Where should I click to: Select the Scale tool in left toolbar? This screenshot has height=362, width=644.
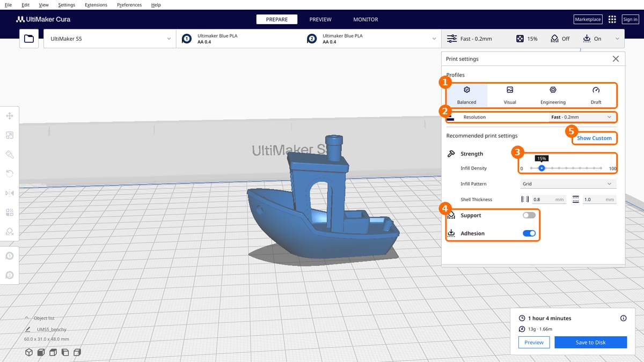click(9, 135)
